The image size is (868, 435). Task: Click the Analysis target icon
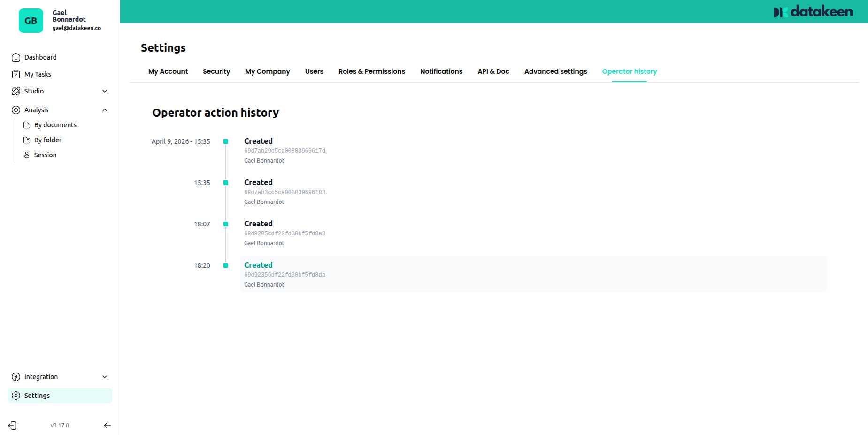(x=16, y=110)
